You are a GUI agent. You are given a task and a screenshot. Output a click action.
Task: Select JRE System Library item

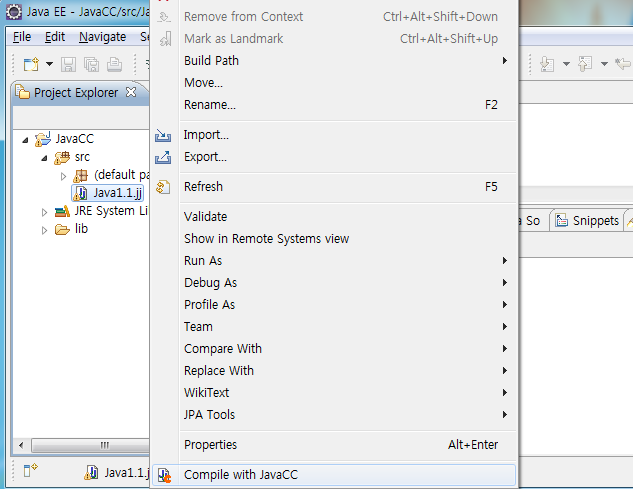coord(102,211)
